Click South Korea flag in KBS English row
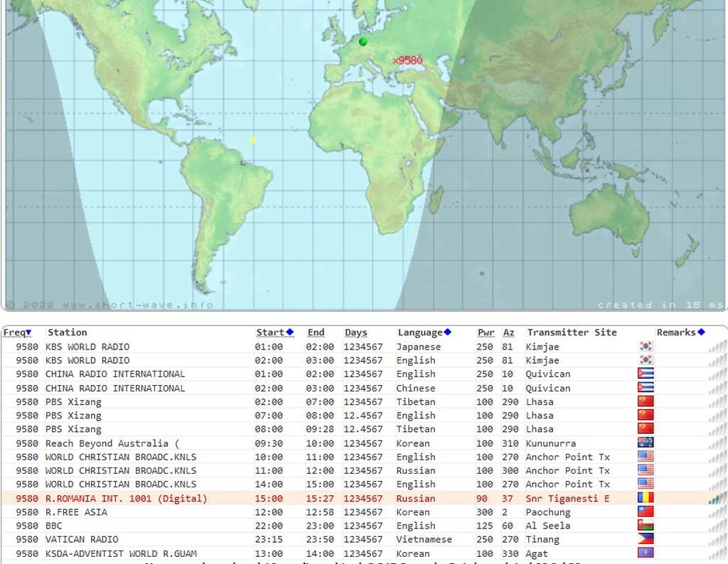 pos(646,360)
